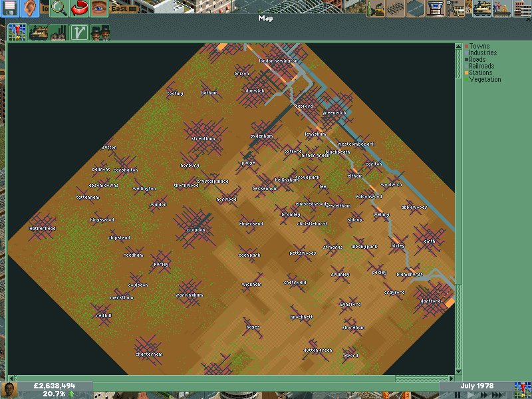
Task: Open the save/load floppy disk menu
Action: pyautogui.click(x=10, y=8)
